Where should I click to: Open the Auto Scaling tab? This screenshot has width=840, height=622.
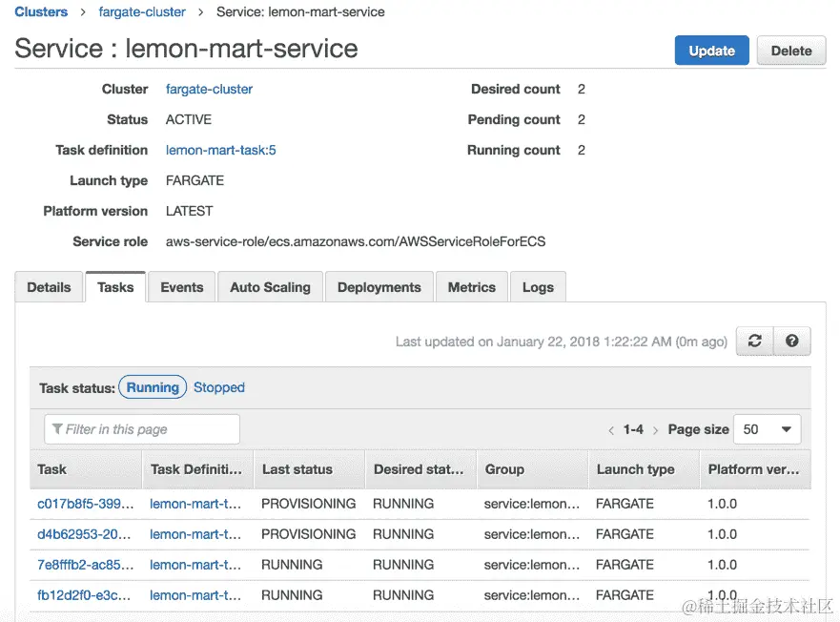coord(270,287)
